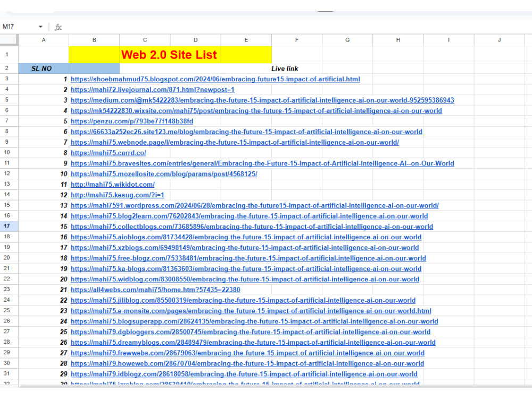
Task: Open the mahi79.idblogz.com link
Action: tap(244, 373)
